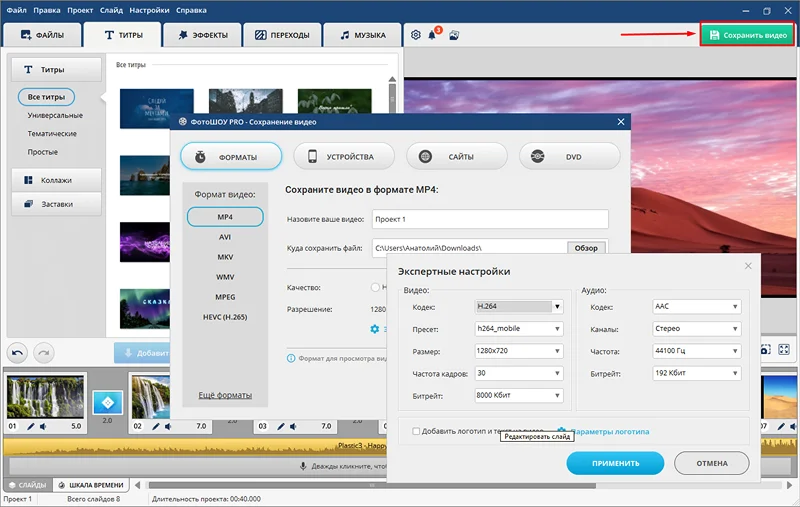Click speaker sound icon on slide 02
This screenshot has width=800, height=507.
pos(170,426)
